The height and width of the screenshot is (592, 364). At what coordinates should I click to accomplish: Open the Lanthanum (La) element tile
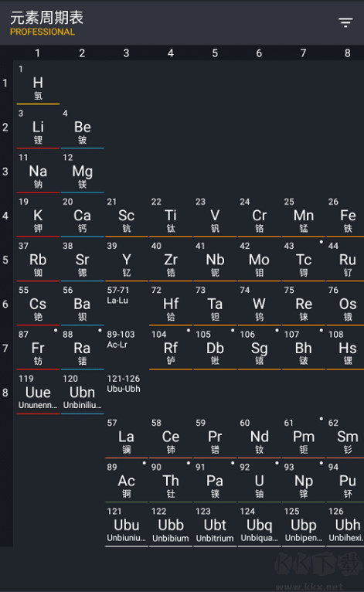tap(127, 437)
